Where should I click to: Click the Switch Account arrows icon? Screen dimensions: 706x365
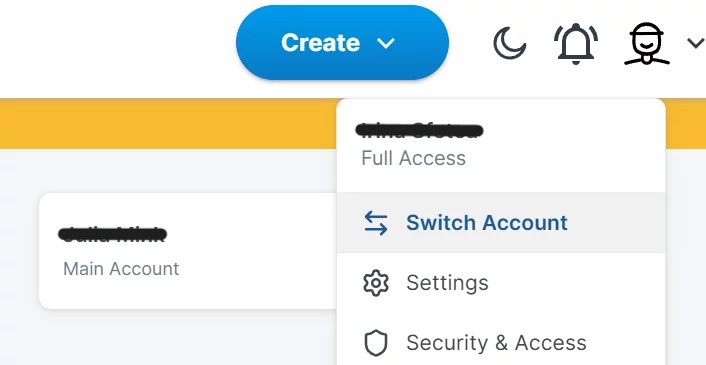[376, 223]
